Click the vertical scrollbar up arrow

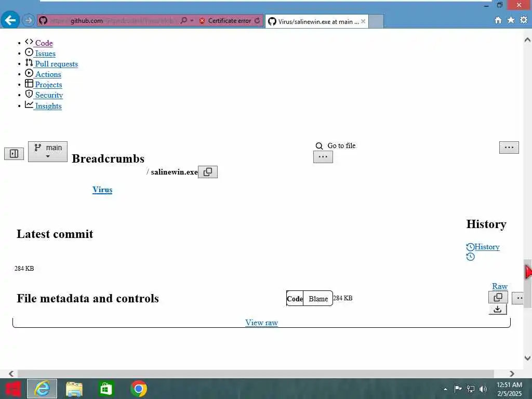point(528,39)
